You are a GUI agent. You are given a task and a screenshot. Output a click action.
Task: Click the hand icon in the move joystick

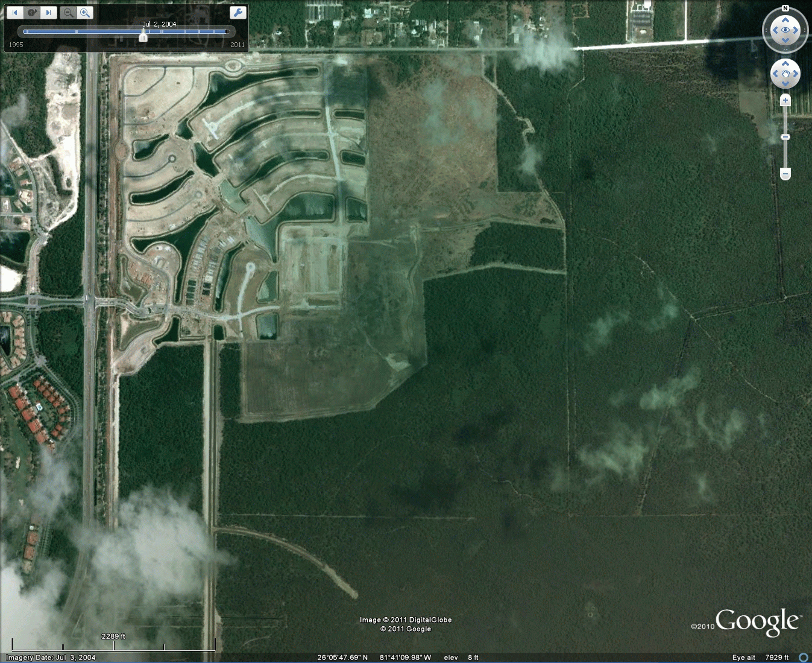click(x=785, y=74)
